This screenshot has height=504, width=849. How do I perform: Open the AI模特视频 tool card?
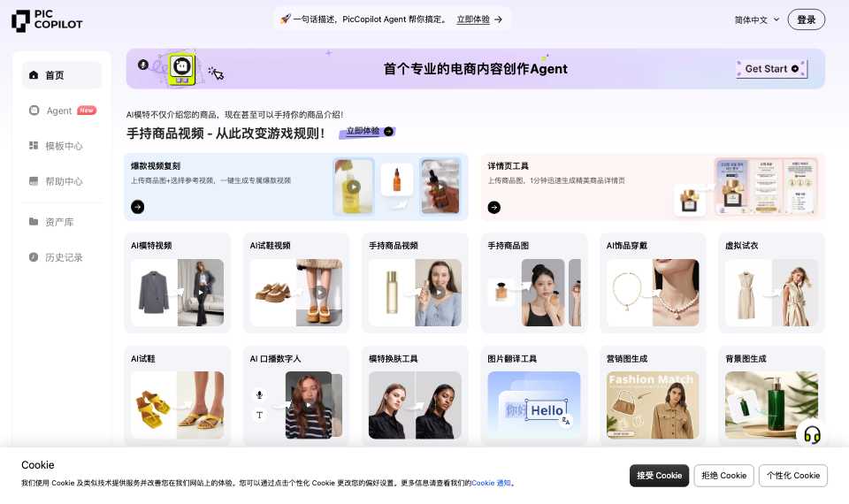177,283
